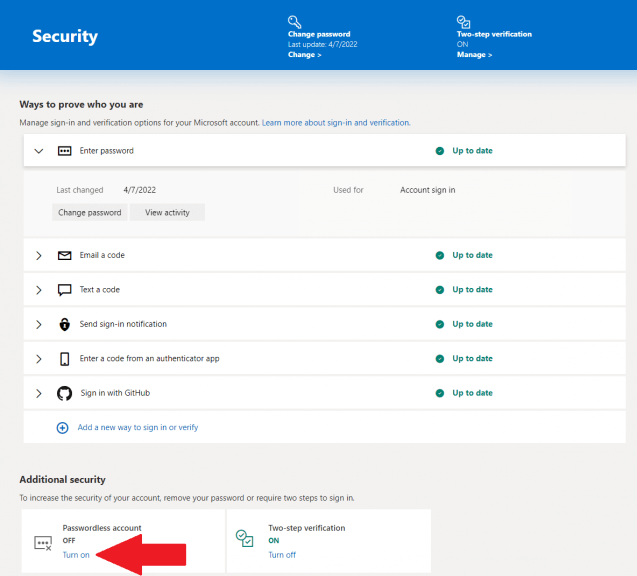Image resolution: width=637 pixels, height=576 pixels.
Task: Click the green check in Sign in with GitHub row
Action: 440,393
